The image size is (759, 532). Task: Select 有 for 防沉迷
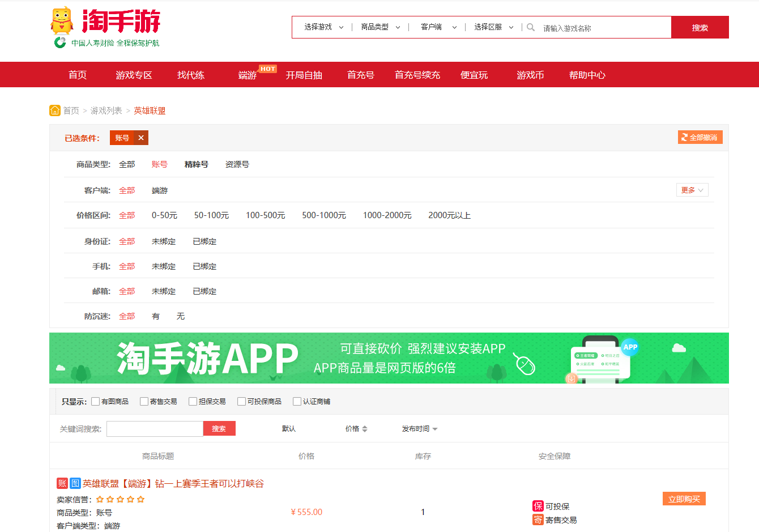point(156,316)
